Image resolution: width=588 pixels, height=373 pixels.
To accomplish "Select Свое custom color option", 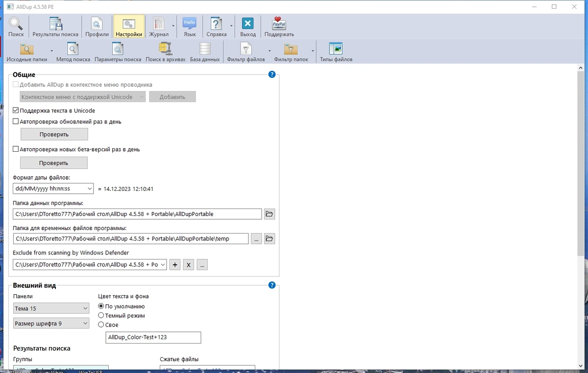I will (101, 324).
